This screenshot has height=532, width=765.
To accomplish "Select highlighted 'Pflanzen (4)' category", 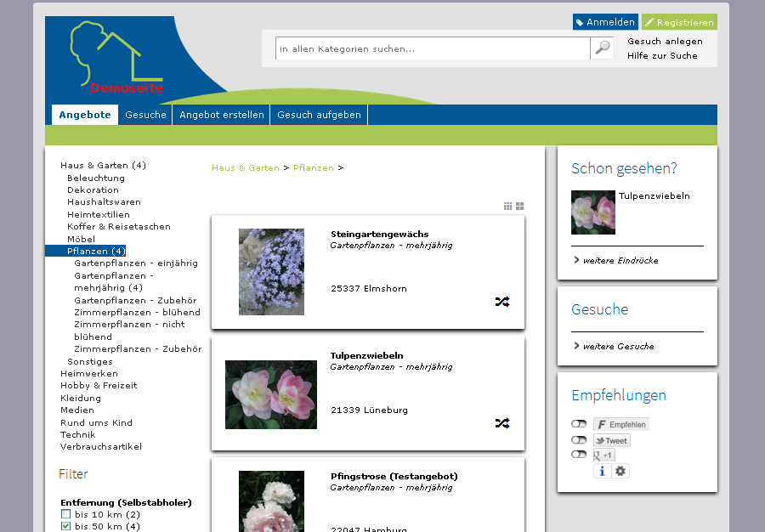I will (96, 251).
